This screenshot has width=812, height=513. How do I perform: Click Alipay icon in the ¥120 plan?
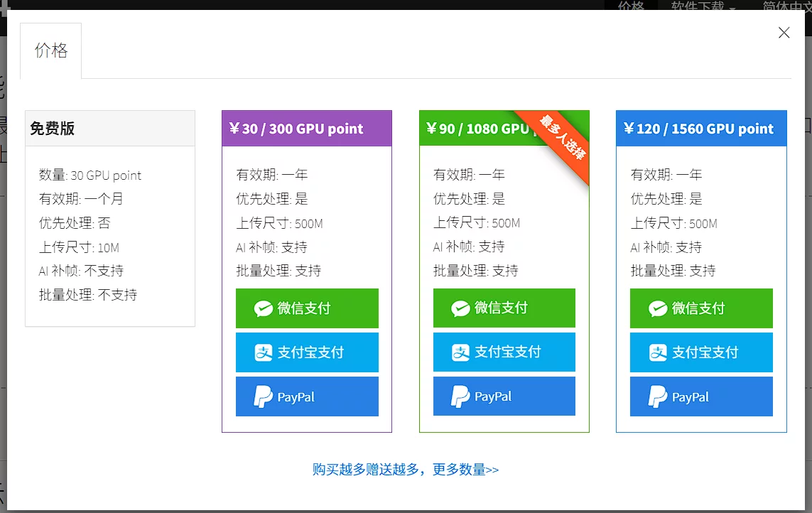tap(658, 352)
